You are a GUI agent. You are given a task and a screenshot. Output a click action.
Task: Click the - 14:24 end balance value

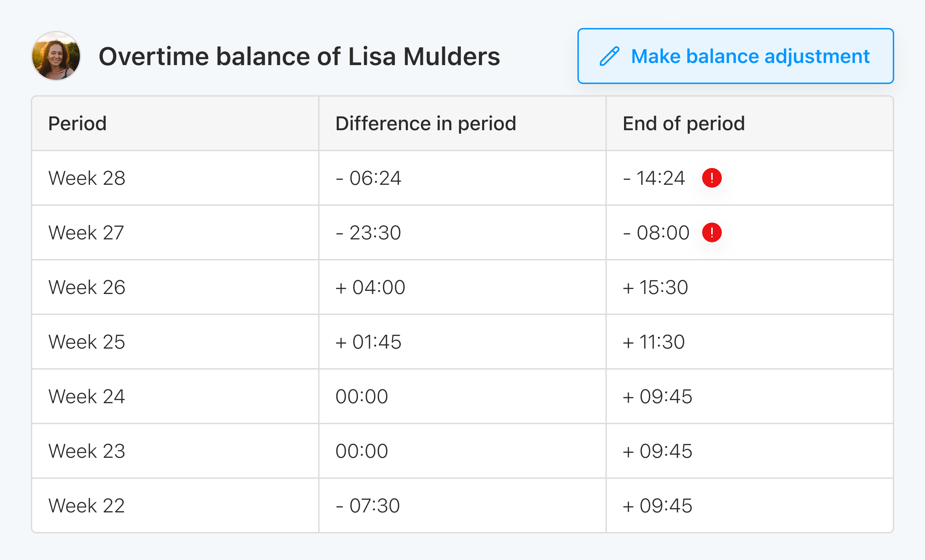coord(653,178)
